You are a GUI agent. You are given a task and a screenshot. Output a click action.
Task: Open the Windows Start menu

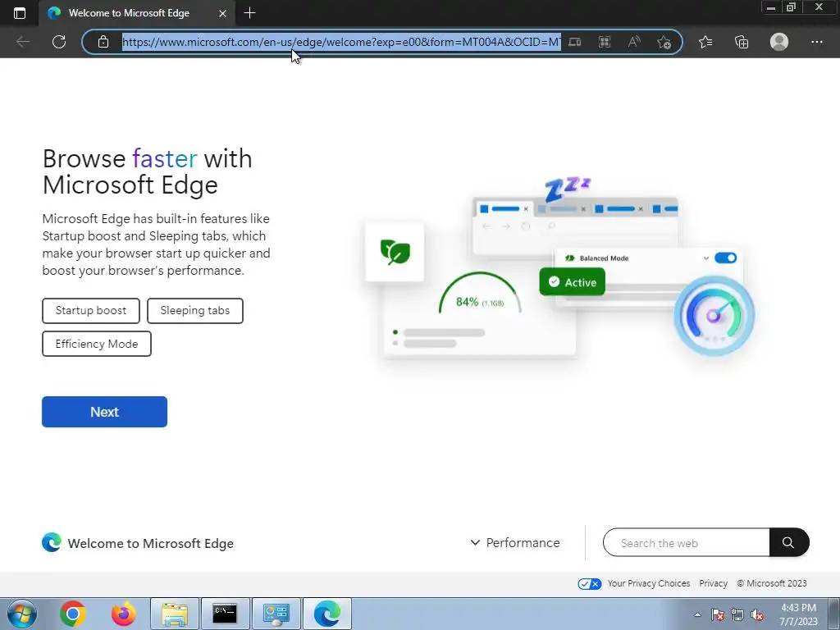(x=22, y=614)
